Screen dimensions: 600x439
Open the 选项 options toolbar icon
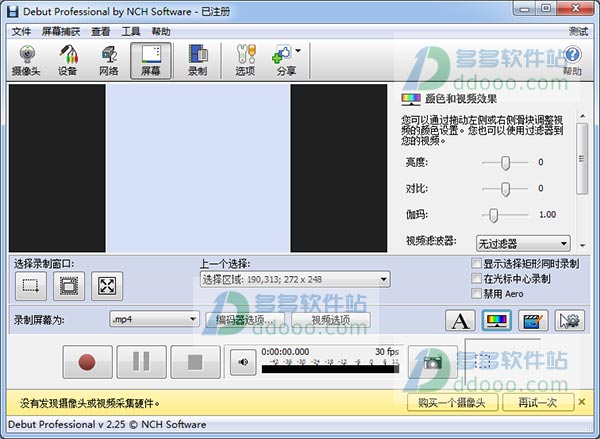pos(245,60)
